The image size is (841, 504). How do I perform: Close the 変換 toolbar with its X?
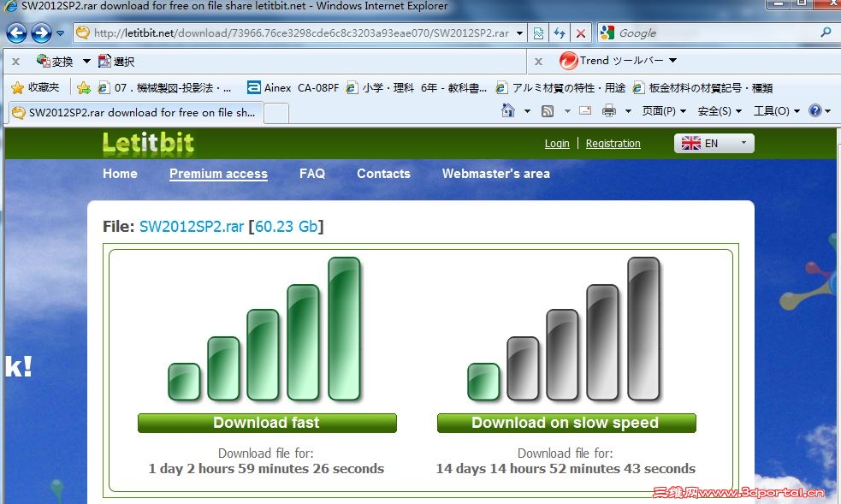pyautogui.click(x=16, y=62)
